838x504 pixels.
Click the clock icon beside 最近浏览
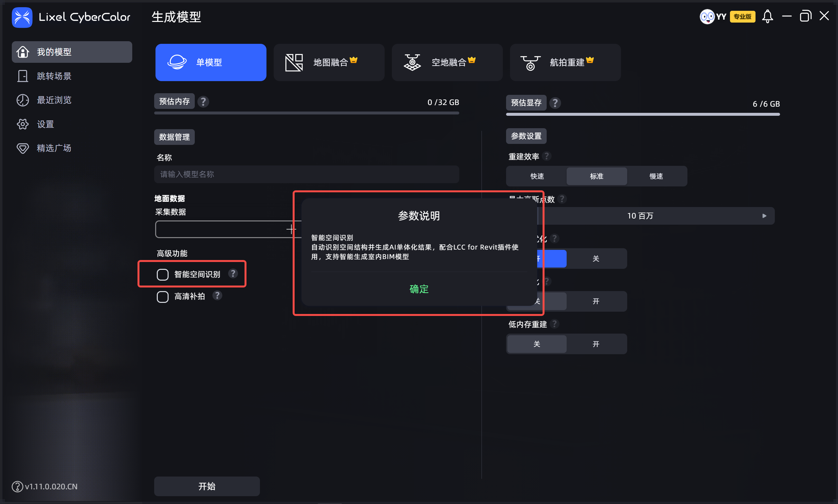[23, 100]
